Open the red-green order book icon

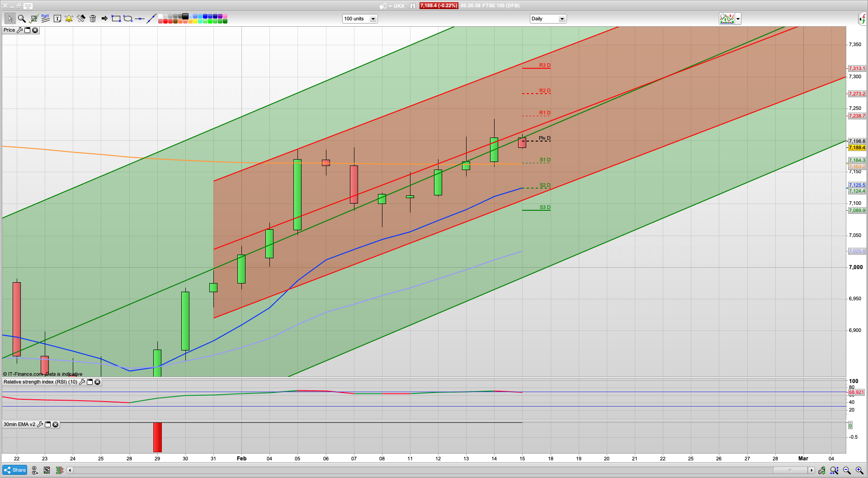pyautogui.click(x=59, y=470)
